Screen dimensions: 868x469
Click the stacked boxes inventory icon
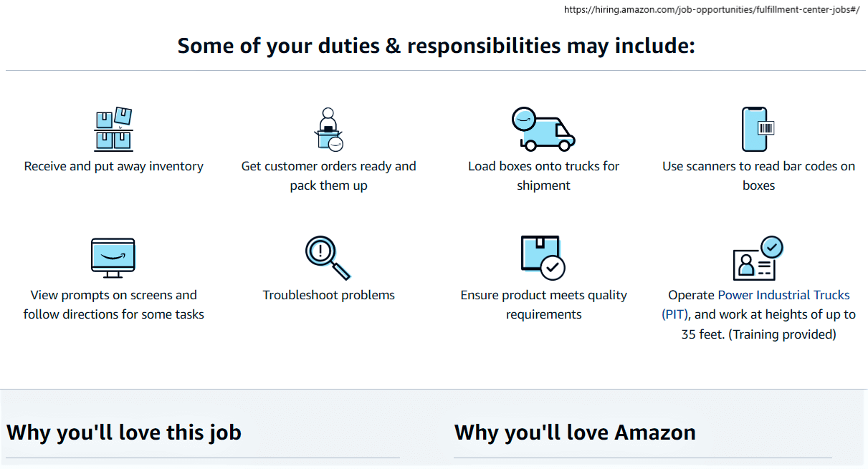[113, 129]
